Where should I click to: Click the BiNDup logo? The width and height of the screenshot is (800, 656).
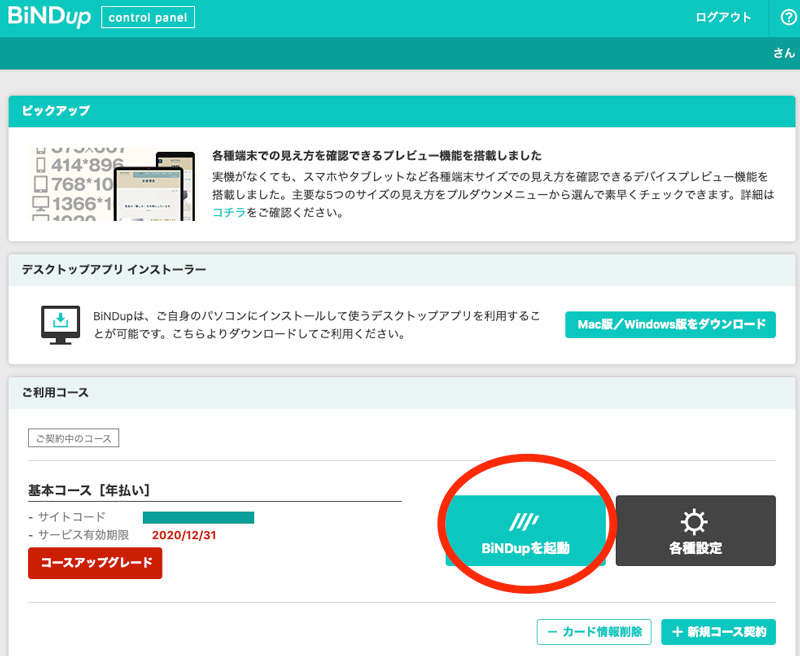(x=49, y=16)
